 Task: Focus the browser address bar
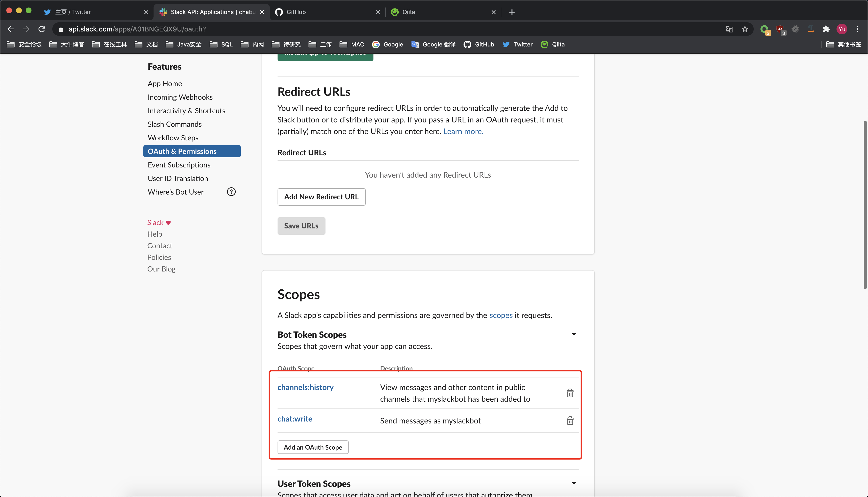(x=393, y=29)
